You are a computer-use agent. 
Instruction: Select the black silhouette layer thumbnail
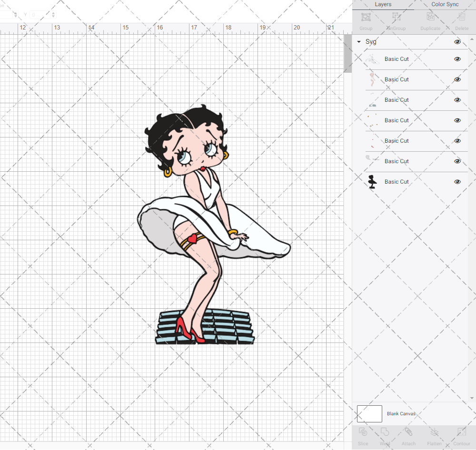coord(373,182)
